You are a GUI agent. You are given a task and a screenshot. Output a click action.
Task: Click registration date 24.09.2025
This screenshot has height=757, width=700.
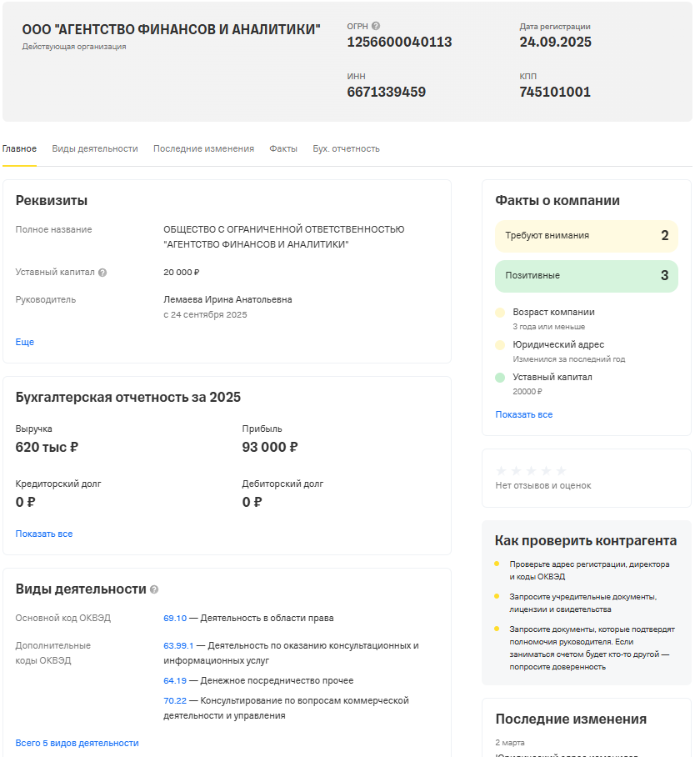(555, 42)
